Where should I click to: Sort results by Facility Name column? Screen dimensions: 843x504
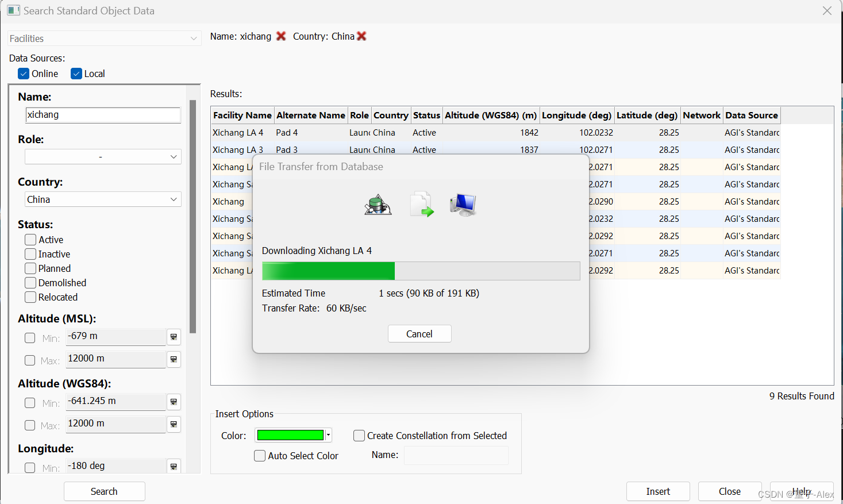click(x=242, y=115)
